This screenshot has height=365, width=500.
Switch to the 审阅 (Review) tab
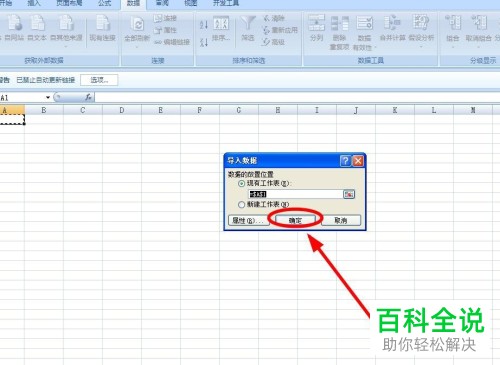click(162, 3)
